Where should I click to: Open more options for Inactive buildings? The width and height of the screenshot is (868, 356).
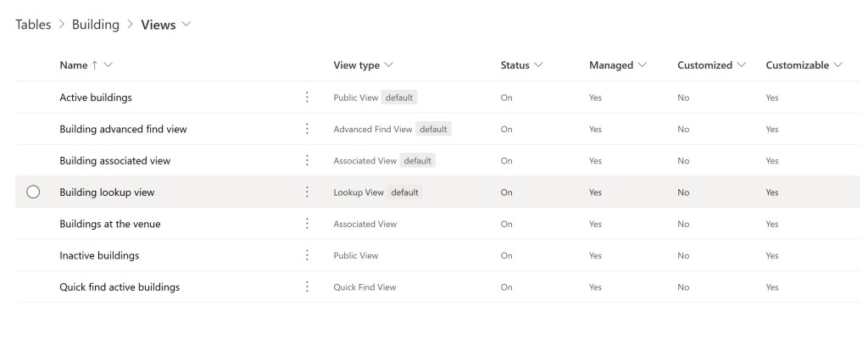(307, 255)
